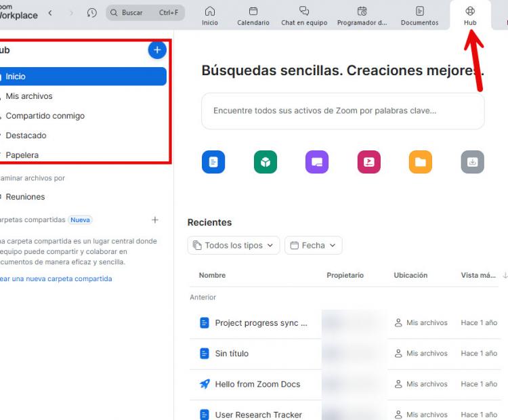Image resolution: width=508 pixels, height=420 pixels.
Task: Click the blue plus button in Hub sidebar
Action: pos(156,50)
